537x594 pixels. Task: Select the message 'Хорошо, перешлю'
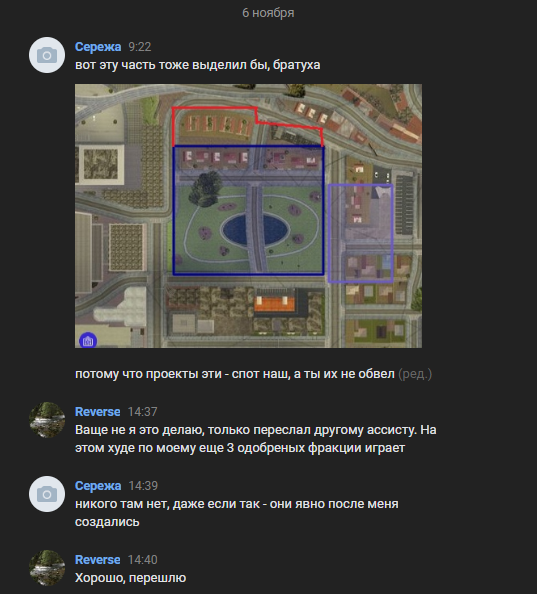pos(131,578)
